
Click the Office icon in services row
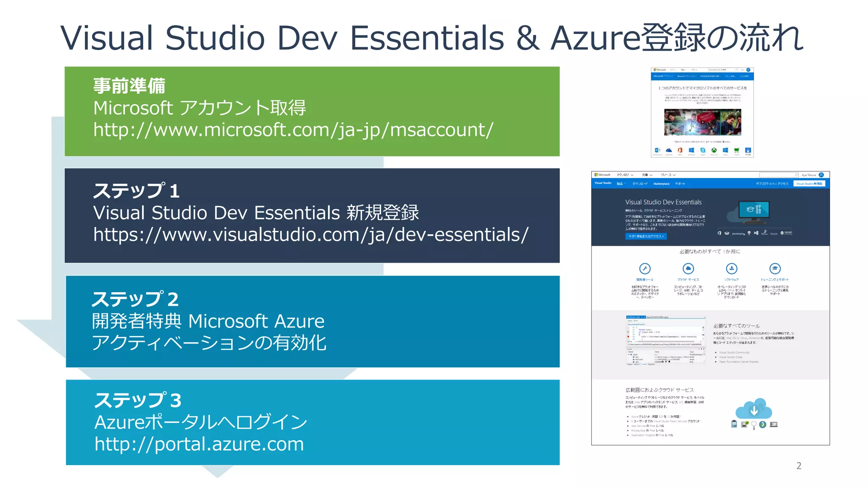tap(680, 150)
